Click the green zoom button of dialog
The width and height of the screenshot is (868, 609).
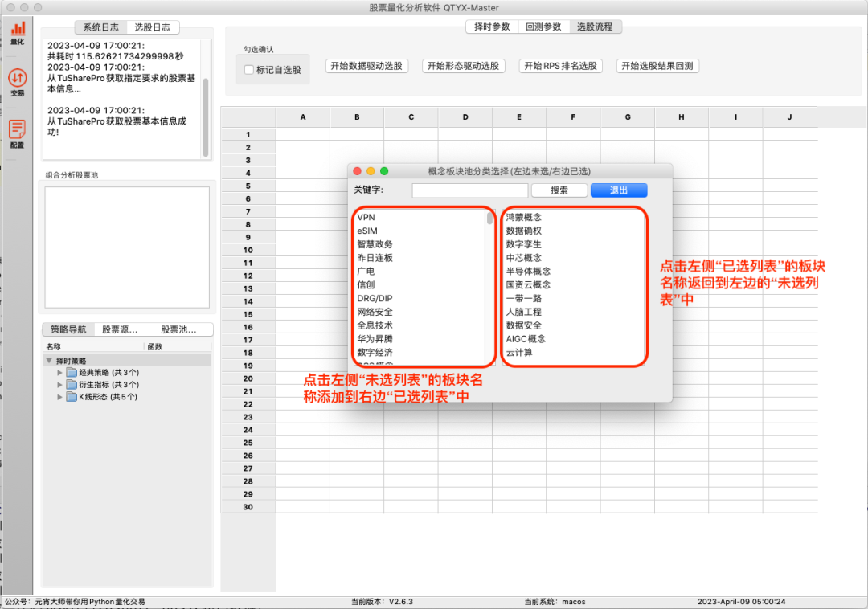[384, 171]
